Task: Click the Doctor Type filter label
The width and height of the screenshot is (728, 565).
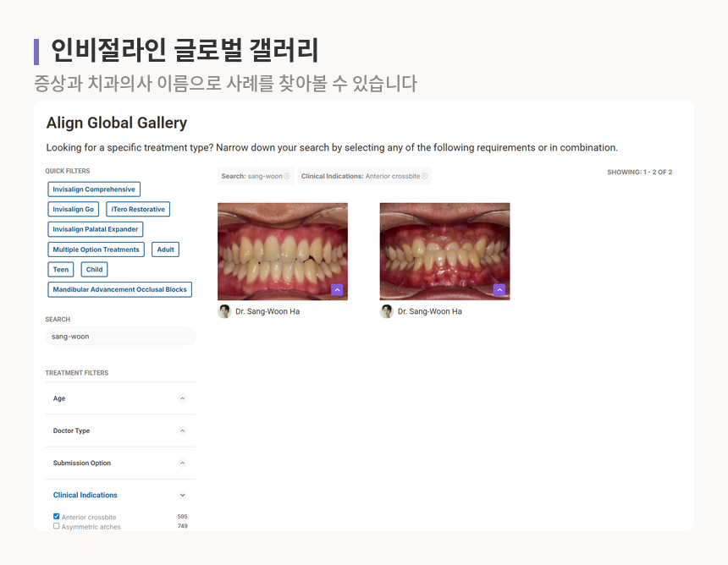Action: pyautogui.click(x=71, y=431)
